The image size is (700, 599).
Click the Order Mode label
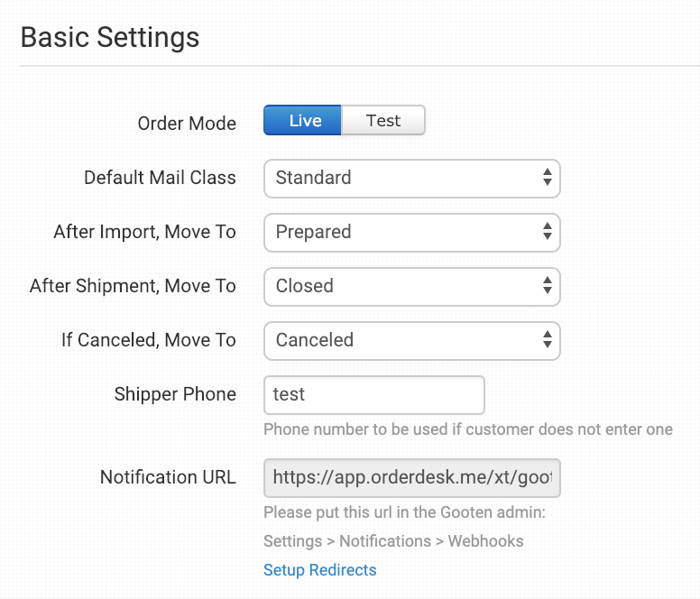[187, 124]
